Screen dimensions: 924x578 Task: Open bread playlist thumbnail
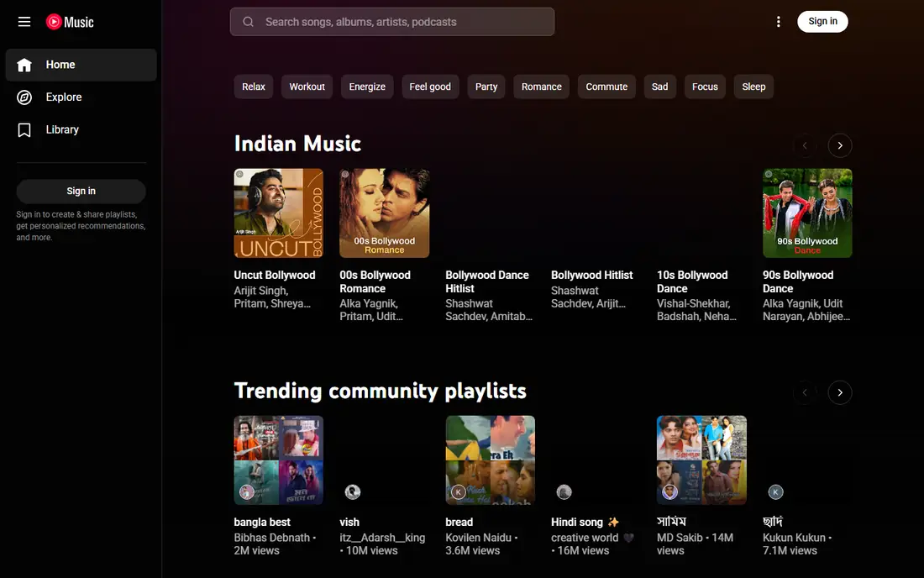(491, 460)
